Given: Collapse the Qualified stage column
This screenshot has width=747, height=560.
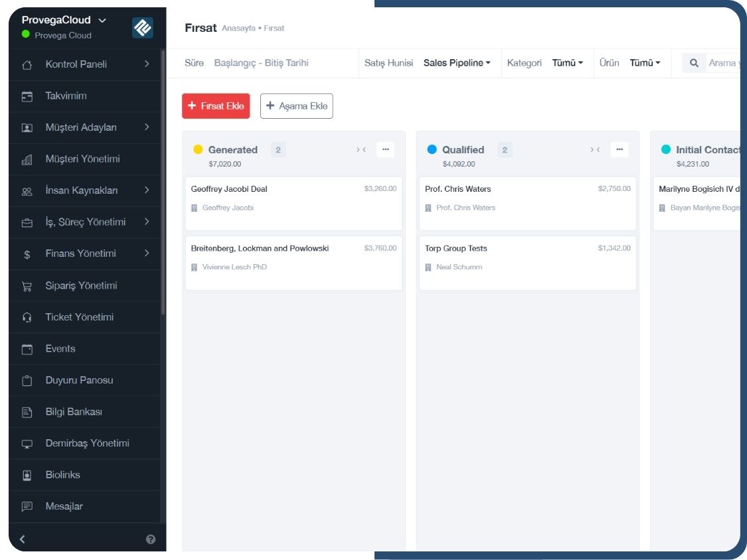Looking at the screenshot, I should pos(594,150).
